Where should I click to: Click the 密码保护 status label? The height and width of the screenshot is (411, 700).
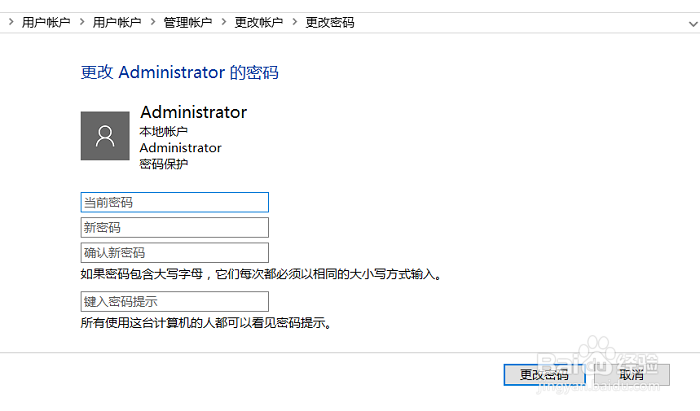click(x=164, y=164)
